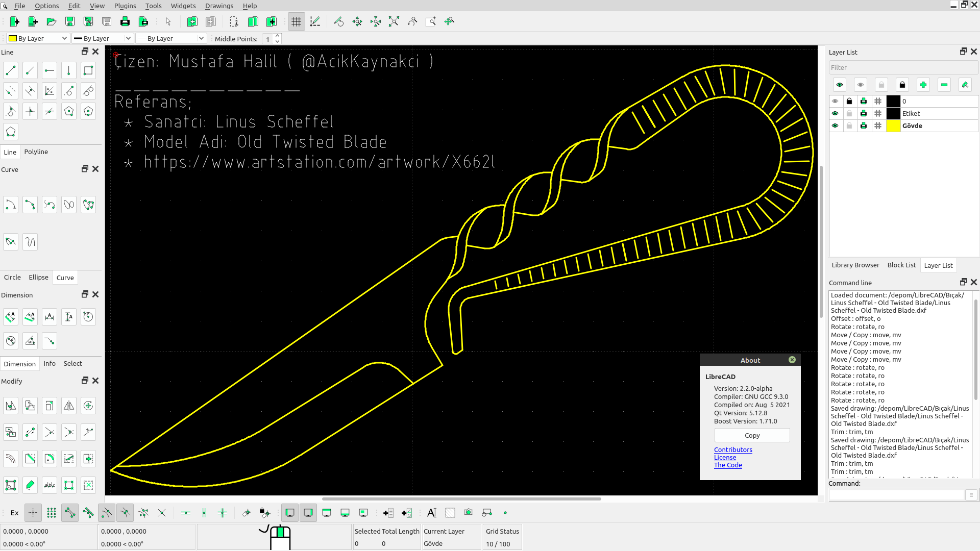980x551 pixels.
Task: Select the Freehand Line tool
Action: [30, 241]
